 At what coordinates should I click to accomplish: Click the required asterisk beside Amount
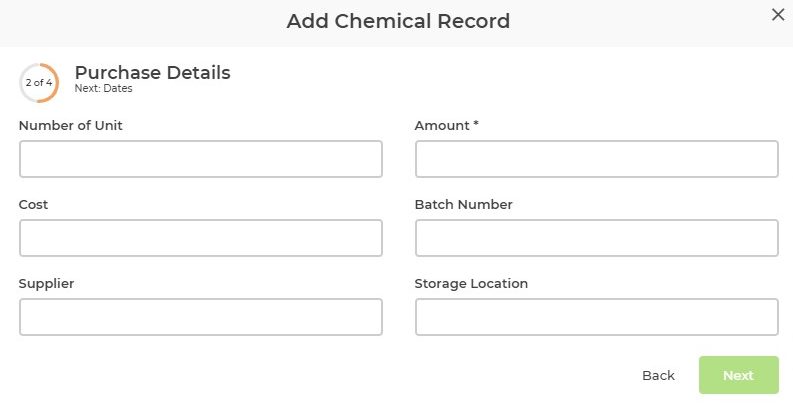(x=477, y=126)
